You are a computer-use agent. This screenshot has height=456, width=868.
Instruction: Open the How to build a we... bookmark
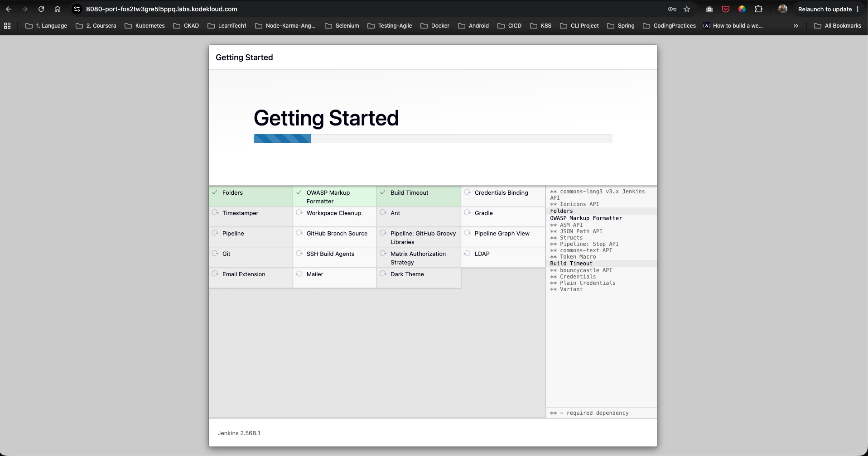point(733,26)
